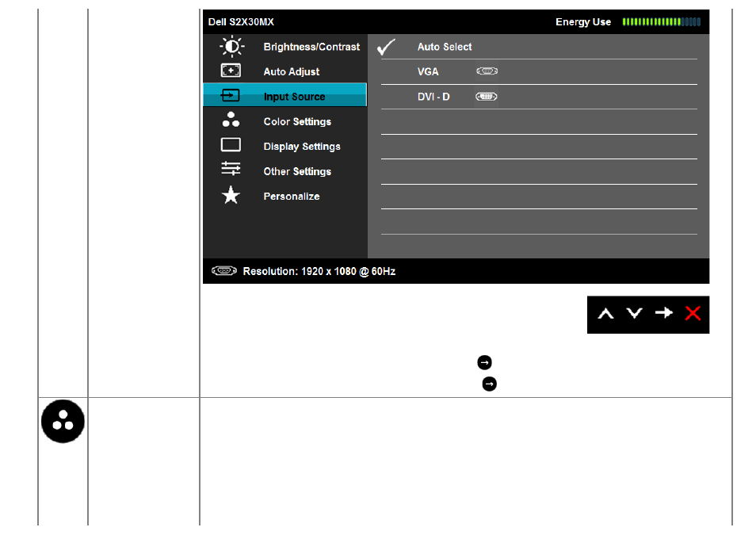Click the Energy Use level bar
The width and height of the screenshot is (756, 535).
662,21
